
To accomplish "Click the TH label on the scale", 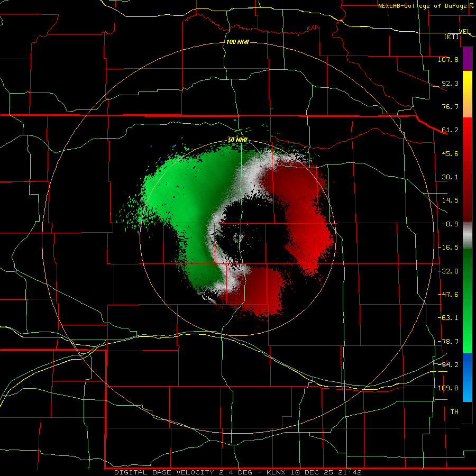I will pyautogui.click(x=454, y=412).
